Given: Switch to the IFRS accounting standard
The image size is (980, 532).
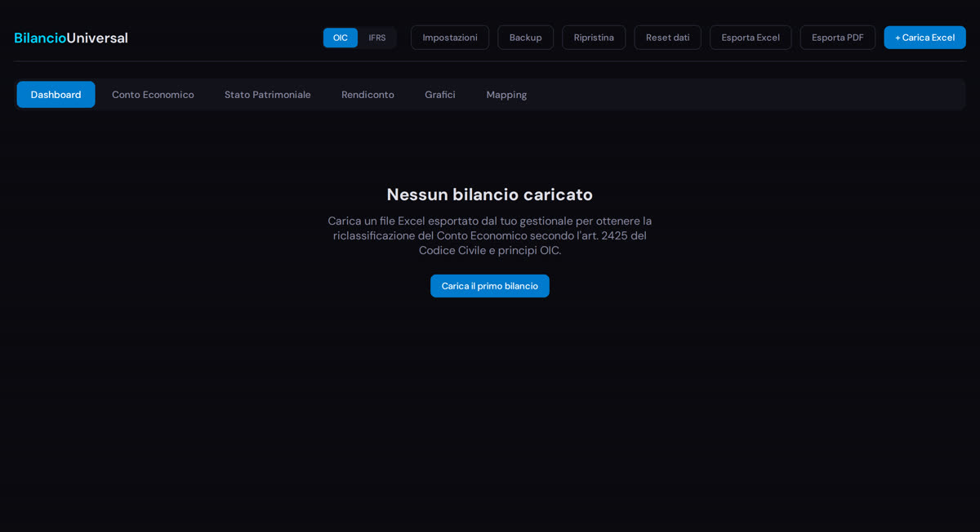Looking at the screenshot, I should pos(377,37).
